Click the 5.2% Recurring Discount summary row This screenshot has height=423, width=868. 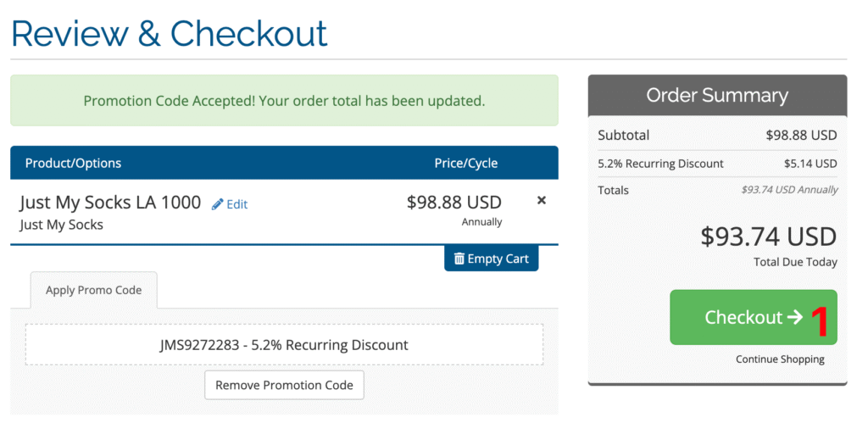[717, 164]
